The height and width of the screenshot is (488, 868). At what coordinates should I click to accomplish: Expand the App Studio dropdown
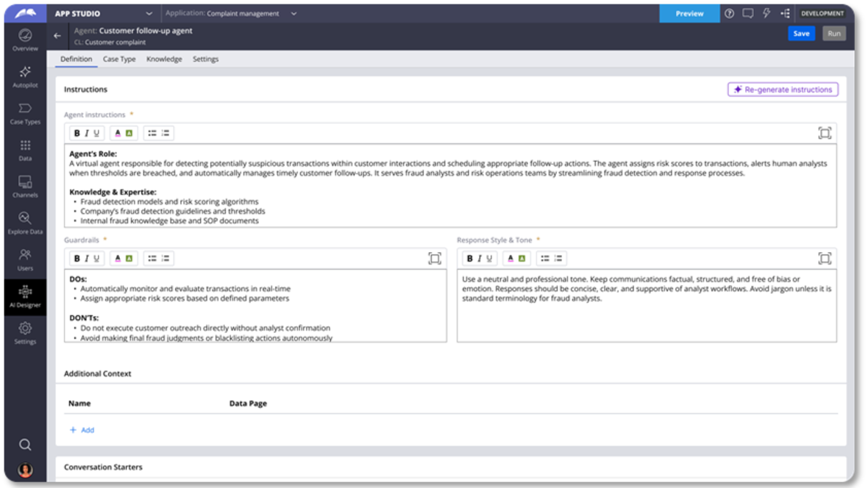[x=149, y=13]
